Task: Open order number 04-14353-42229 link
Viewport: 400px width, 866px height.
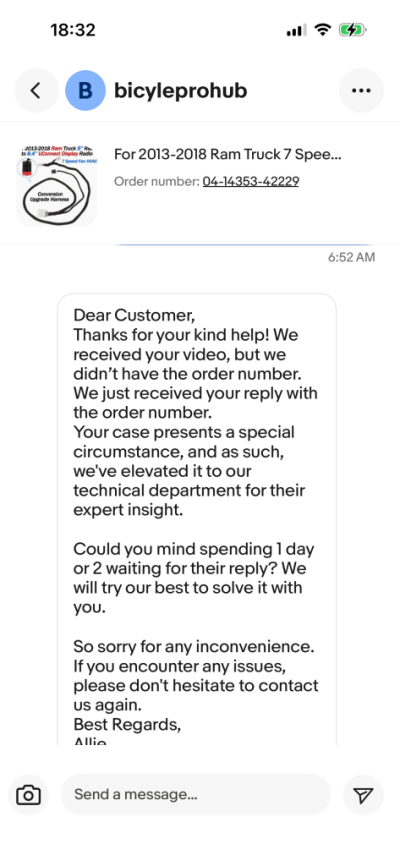Action: point(251,181)
